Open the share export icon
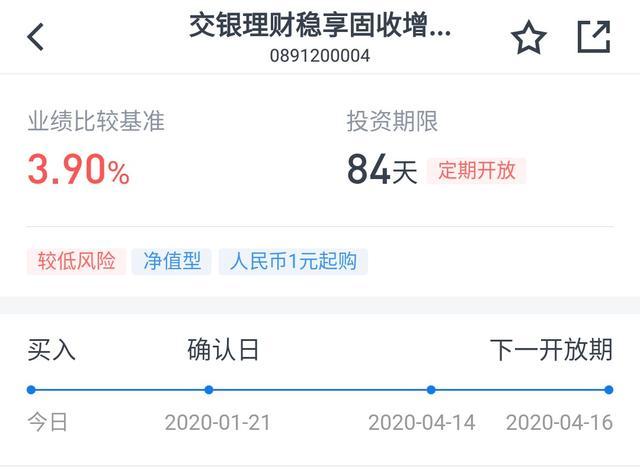640x469 pixels. [x=594, y=37]
